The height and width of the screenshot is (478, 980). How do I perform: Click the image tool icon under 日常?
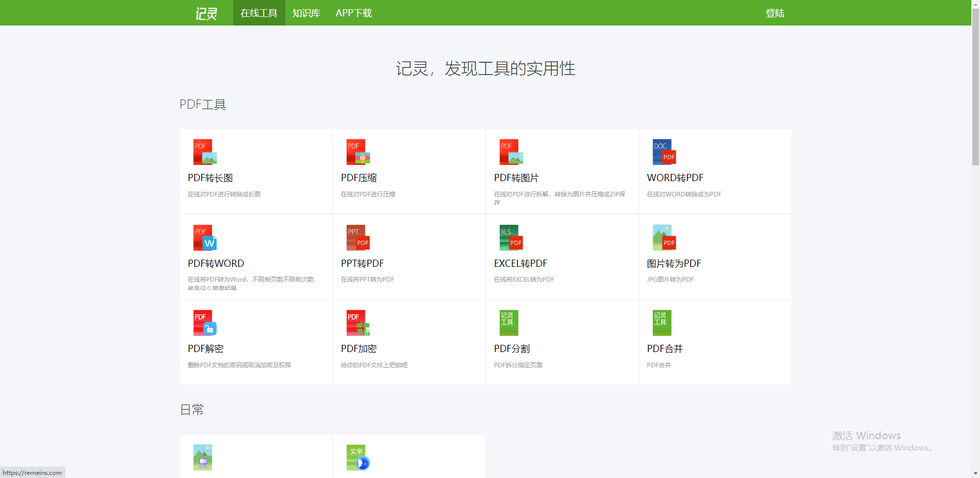point(203,458)
